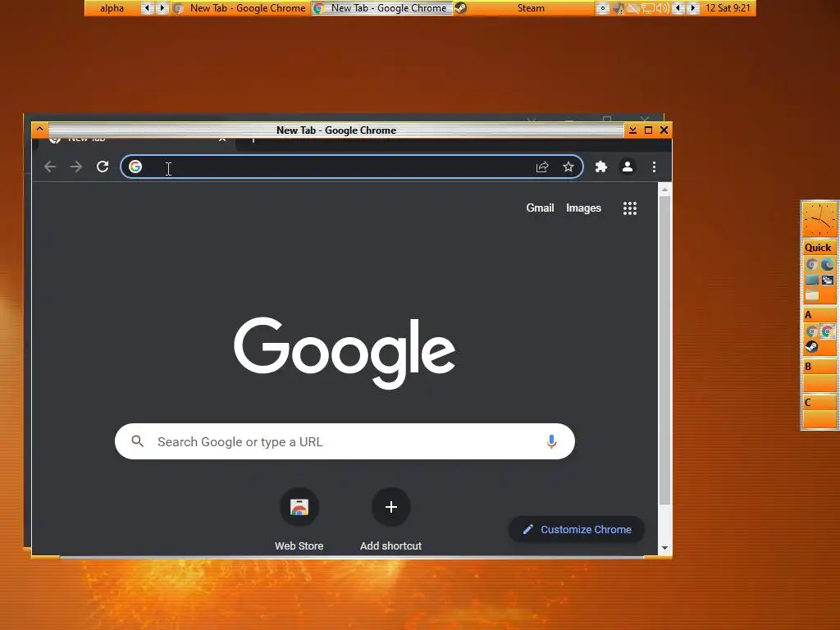Image resolution: width=840 pixels, height=630 pixels.
Task: Open the desktop monitor icon in Quick panel
Action: pyautogui.click(x=811, y=281)
